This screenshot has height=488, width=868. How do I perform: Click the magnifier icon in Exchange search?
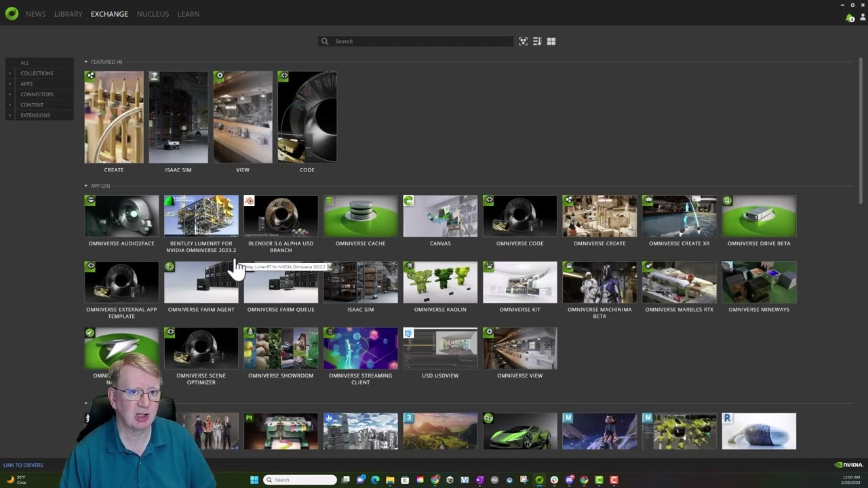click(x=325, y=41)
